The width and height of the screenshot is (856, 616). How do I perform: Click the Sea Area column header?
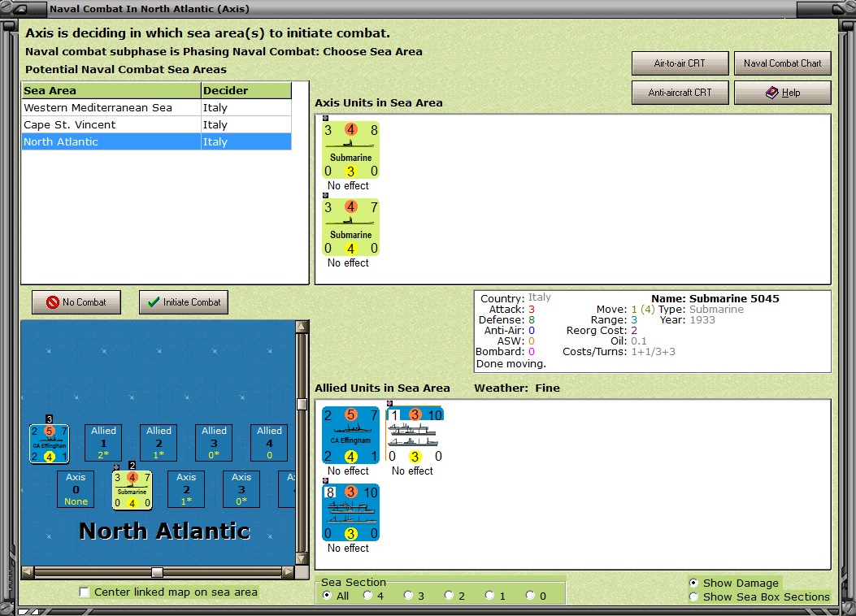tap(111, 90)
